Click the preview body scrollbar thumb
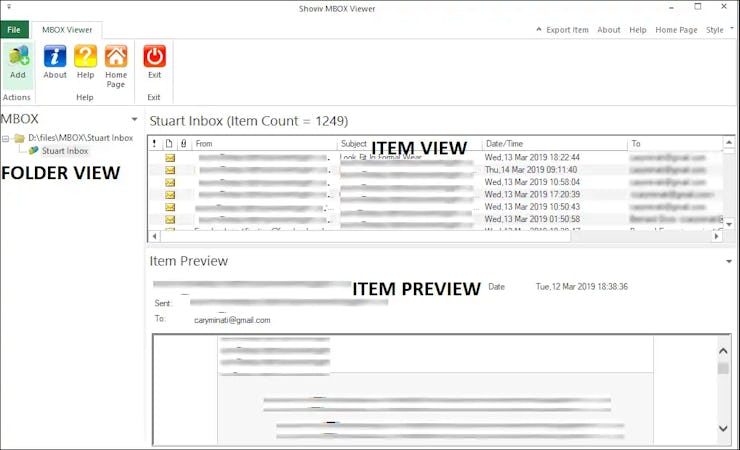740x450 pixels. (x=723, y=368)
